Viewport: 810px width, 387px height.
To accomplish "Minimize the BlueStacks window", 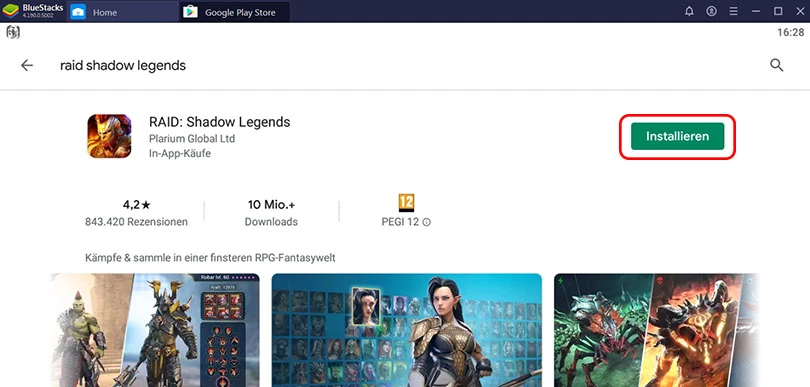I will point(756,11).
